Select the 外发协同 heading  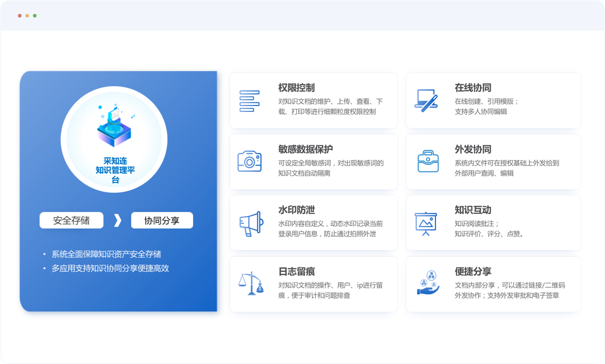[x=473, y=149]
